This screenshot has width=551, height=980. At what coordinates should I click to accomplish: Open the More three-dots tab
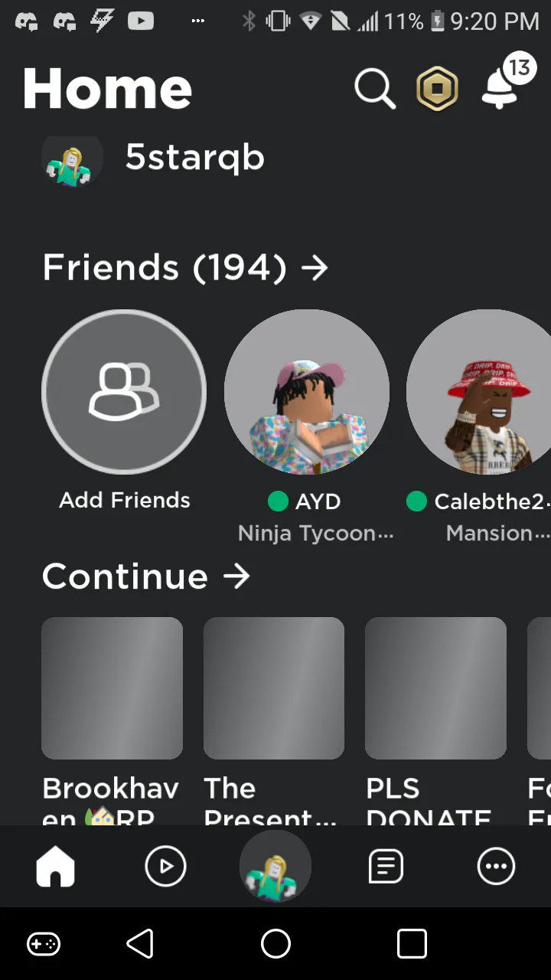pyautogui.click(x=497, y=867)
